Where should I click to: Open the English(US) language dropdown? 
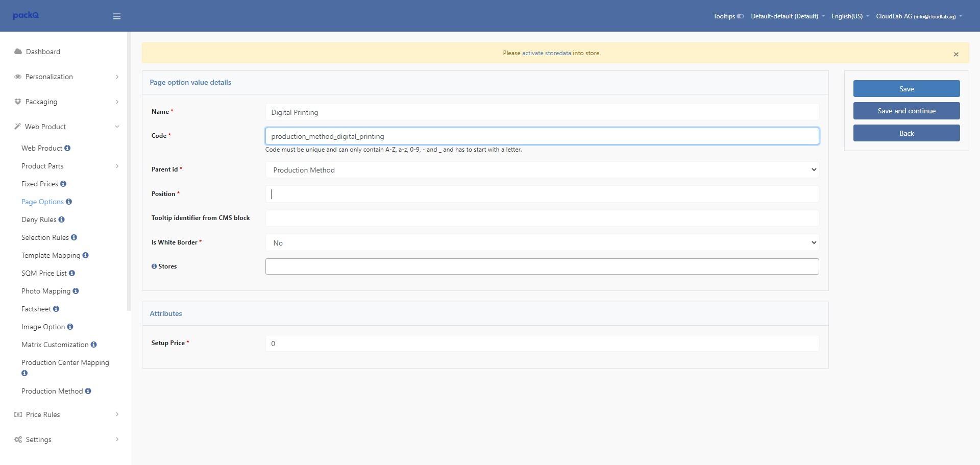click(x=850, y=16)
